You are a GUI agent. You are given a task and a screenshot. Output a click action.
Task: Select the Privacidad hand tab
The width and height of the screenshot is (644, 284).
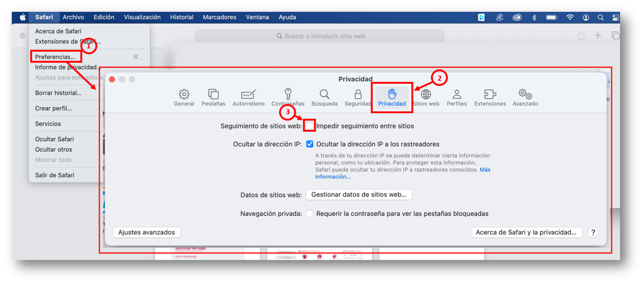[x=392, y=97]
